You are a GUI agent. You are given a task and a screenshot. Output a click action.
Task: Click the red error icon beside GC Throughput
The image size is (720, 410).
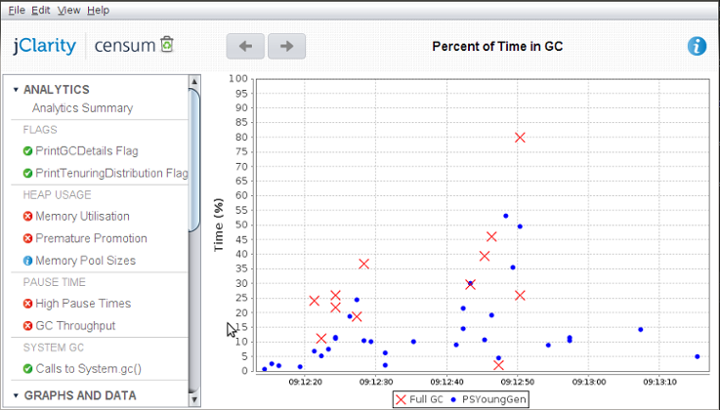coord(28,326)
